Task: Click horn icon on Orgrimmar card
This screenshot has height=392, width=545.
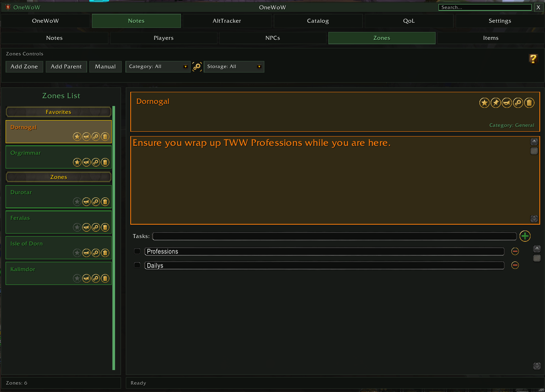Action: tap(86, 162)
